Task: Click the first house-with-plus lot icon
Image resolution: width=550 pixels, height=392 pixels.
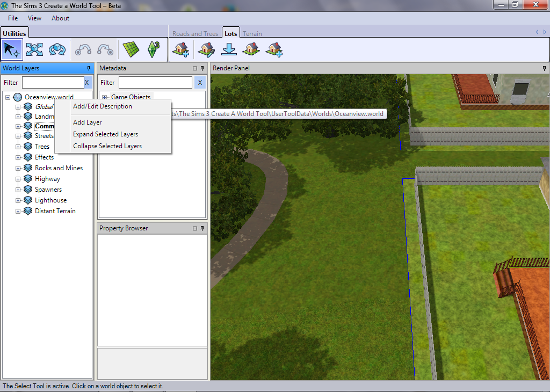Action: point(180,50)
